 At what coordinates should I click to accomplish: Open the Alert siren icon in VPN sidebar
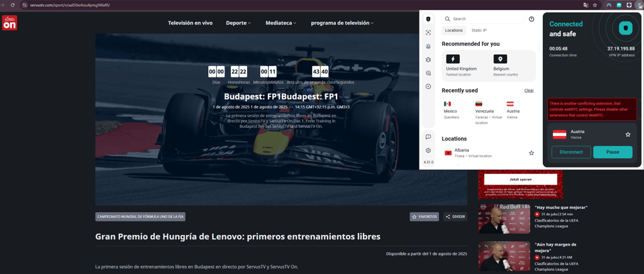tap(428, 46)
